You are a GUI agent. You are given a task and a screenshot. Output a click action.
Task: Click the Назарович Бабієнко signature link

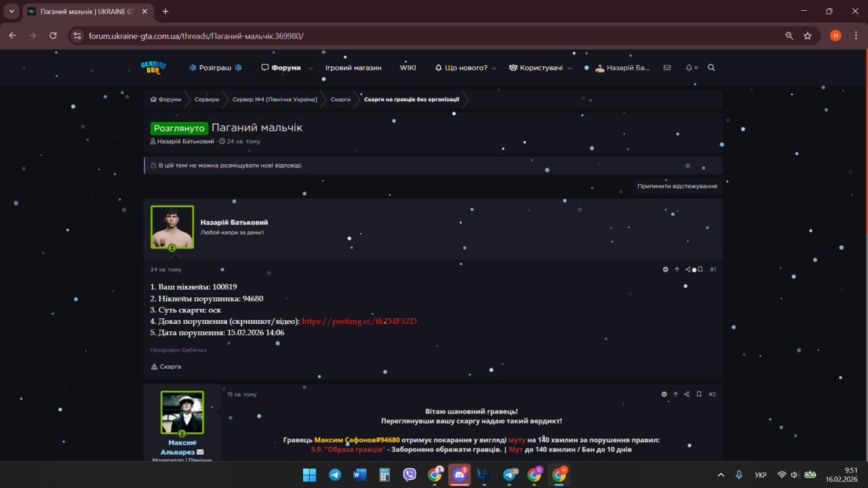pos(178,350)
